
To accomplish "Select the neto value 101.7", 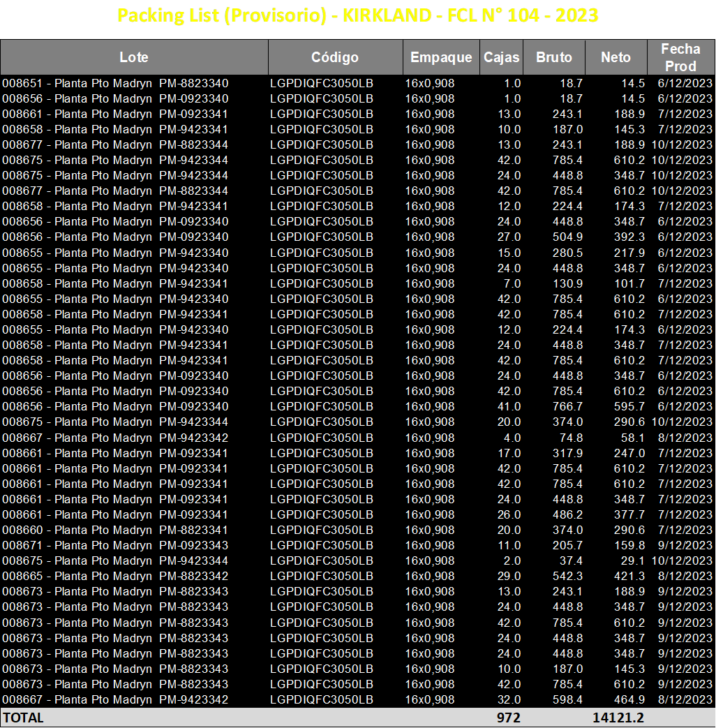I will pyautogui.click(x=629, y=283).
